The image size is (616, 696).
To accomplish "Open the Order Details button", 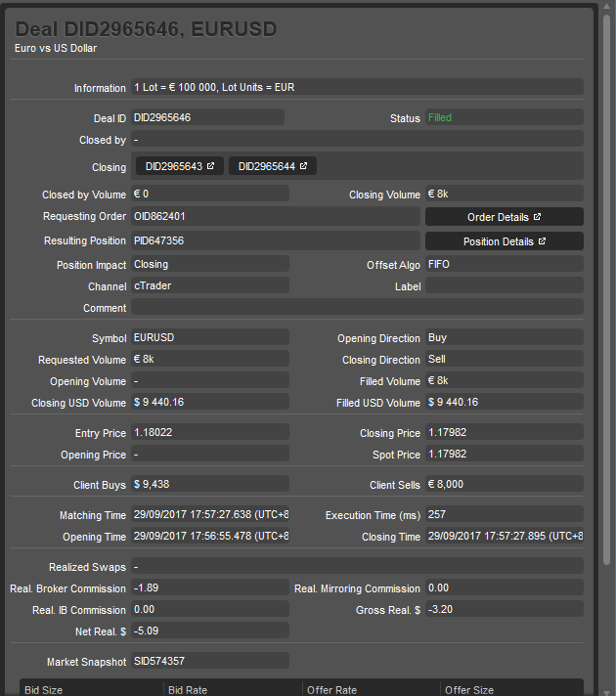I will click(505, 217).
